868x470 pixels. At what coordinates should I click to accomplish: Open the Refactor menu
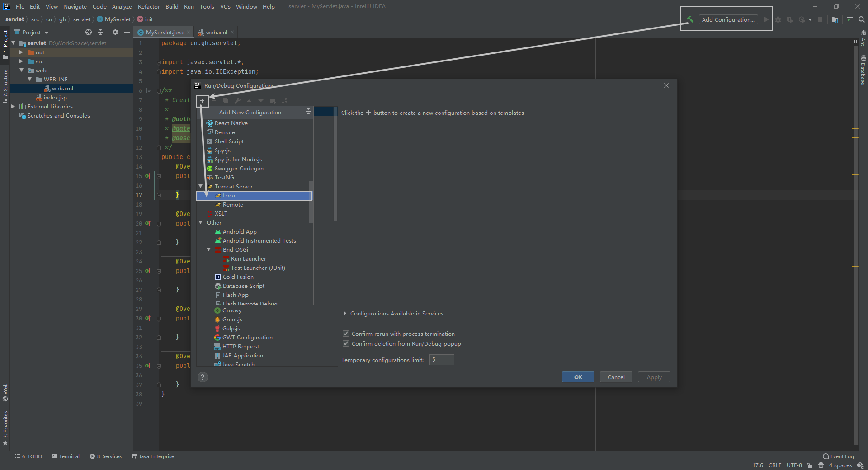[x=149, y=6]
